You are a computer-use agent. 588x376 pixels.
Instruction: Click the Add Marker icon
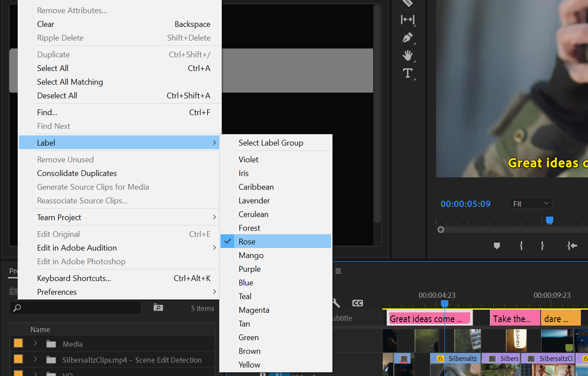497,246
